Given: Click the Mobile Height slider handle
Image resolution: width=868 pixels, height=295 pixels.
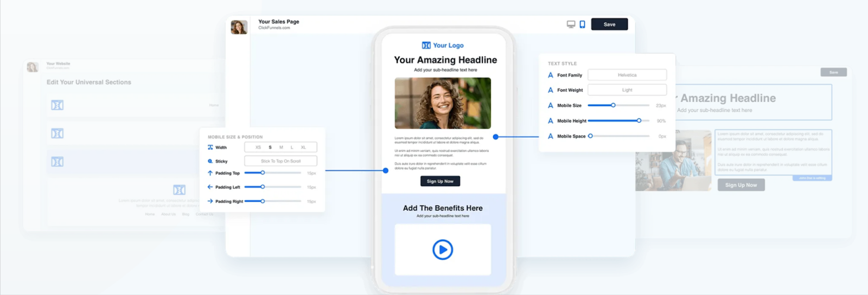Looking at the screenshot, I should click(639, 120).
